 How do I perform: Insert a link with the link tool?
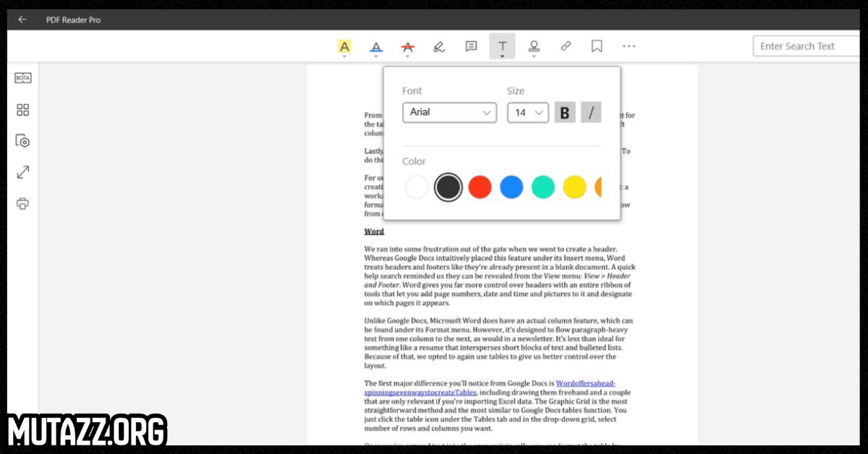[x=566, y=46]
